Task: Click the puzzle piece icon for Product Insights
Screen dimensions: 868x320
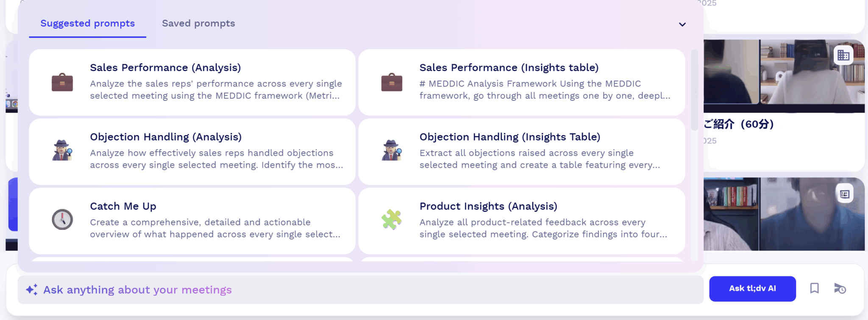Action: [x=392, y=220]
